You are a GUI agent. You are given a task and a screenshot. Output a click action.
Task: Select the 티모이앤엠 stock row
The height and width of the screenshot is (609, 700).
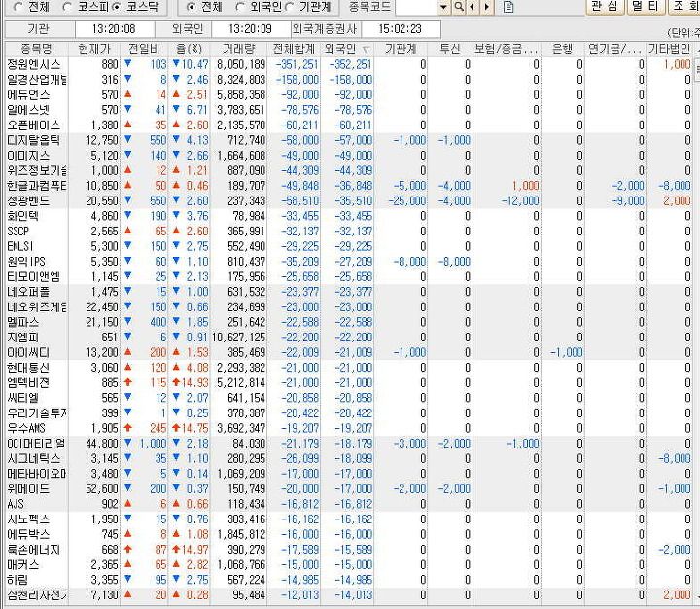pos(349,277)
